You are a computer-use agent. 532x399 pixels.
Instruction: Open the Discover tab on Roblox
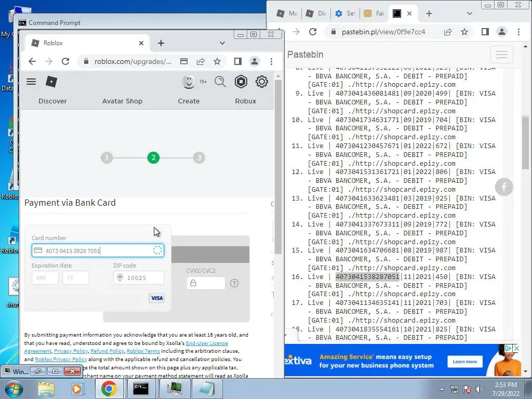pyautogui.click(x=52, y=101)
